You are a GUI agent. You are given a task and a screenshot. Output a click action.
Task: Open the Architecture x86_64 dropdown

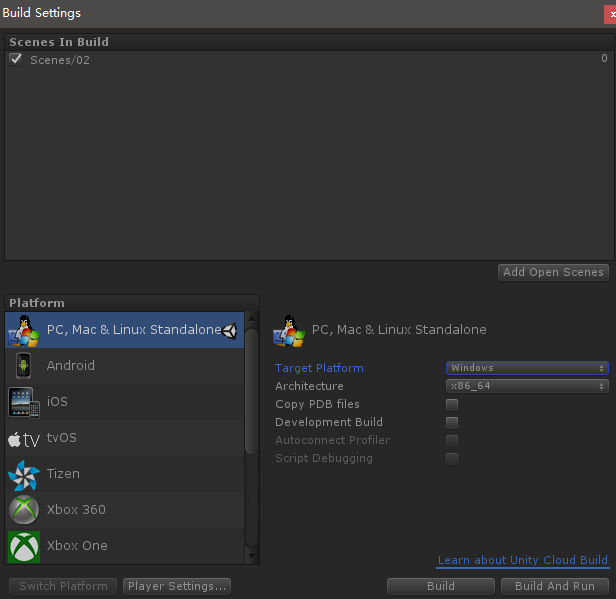coord(527,386)
